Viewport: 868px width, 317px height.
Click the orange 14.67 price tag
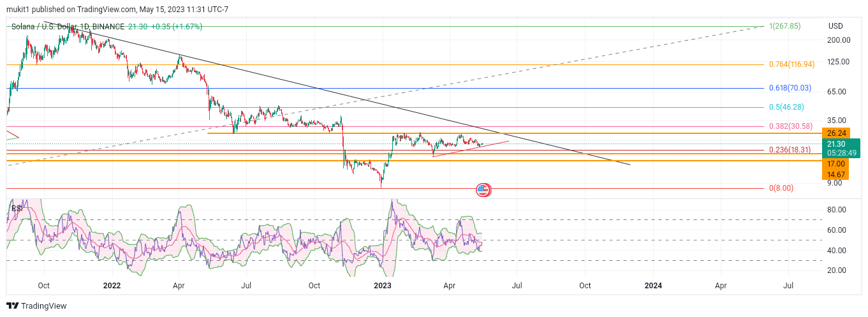pyautogui.click(x=836, y=174)
